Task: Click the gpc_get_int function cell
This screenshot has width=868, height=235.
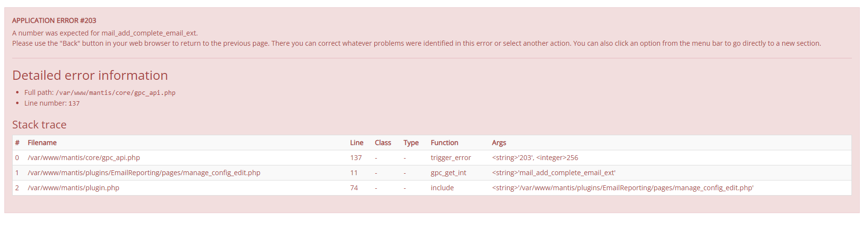Action: pyautogui.click(x=448, y=173)
